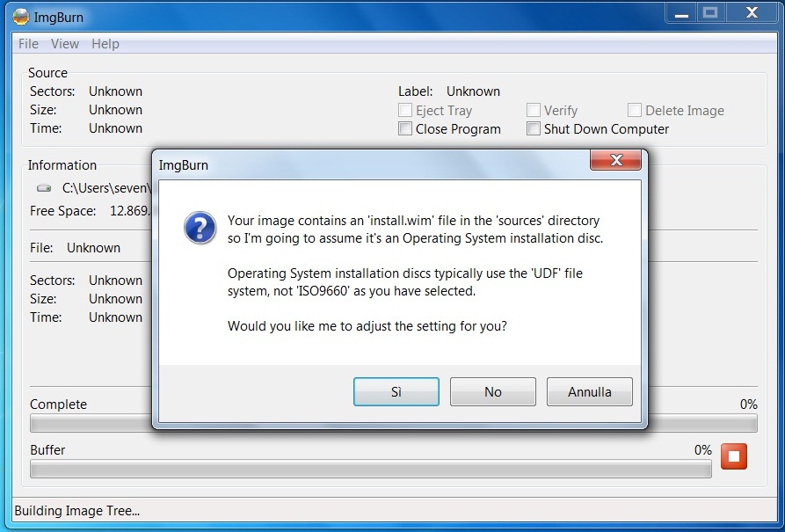Click the drive icon next to the C:\Users path
The height and width of the screenshot is (532, 785).
44,188
